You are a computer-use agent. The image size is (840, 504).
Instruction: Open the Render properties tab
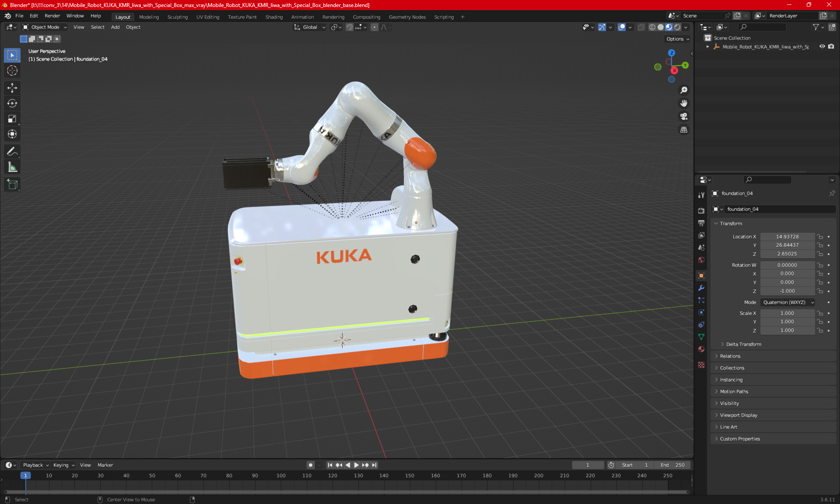(x=701, y=210)
